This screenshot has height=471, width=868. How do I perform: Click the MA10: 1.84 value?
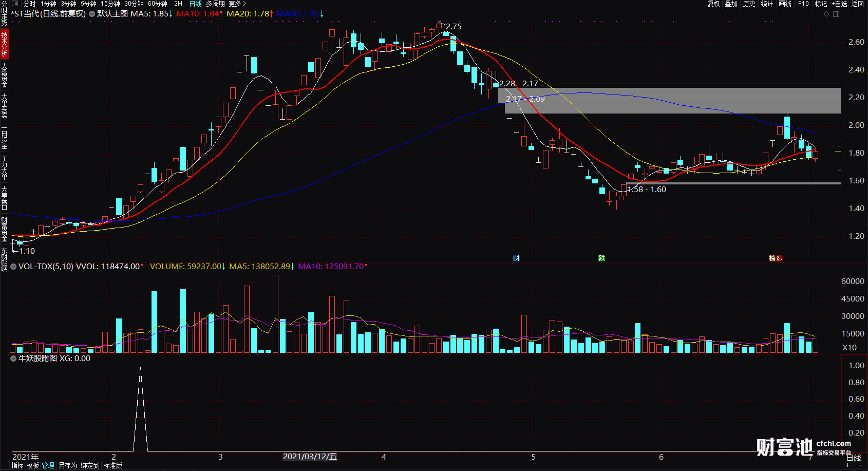pos(199,14)
